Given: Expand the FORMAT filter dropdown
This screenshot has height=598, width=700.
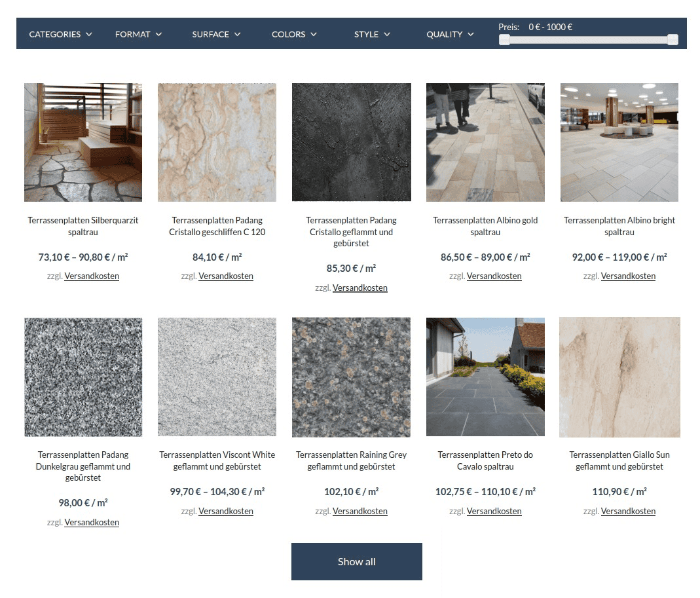Looking at the screenshot, I should click(x=138, y=34).
